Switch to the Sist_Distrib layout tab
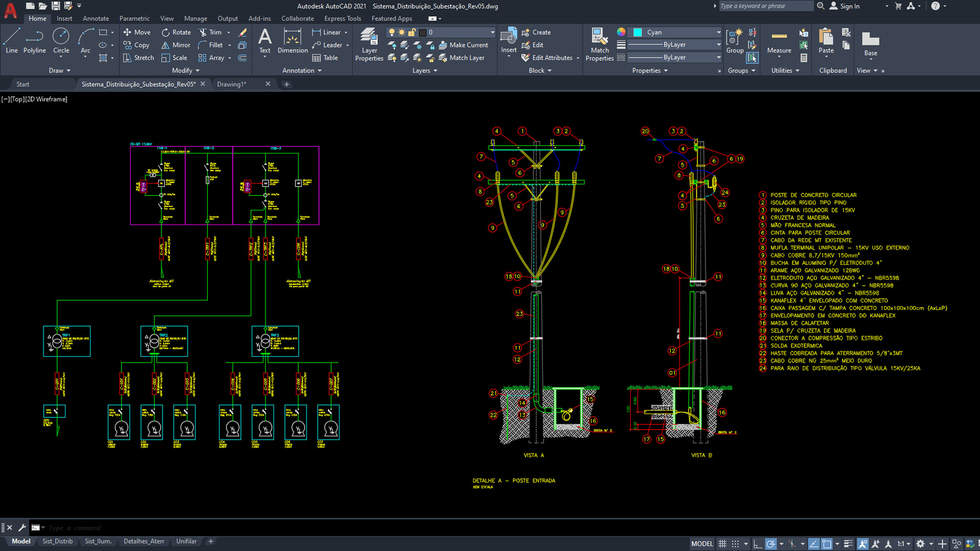 pos(57,541)
